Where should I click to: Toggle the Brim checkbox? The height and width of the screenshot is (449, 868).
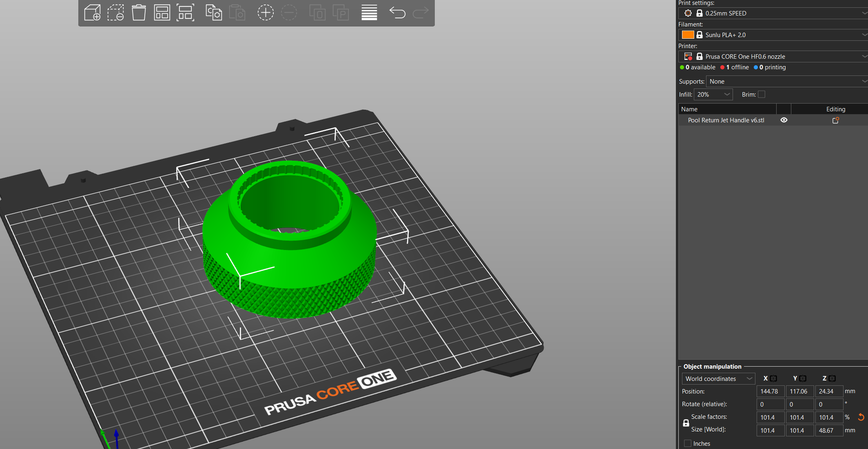(x=762, y=94)
